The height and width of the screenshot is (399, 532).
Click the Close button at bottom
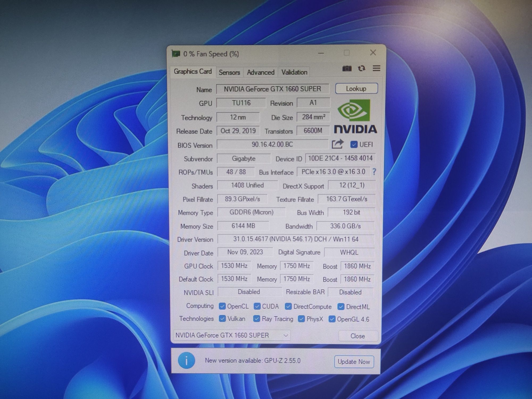coord(358,336)
